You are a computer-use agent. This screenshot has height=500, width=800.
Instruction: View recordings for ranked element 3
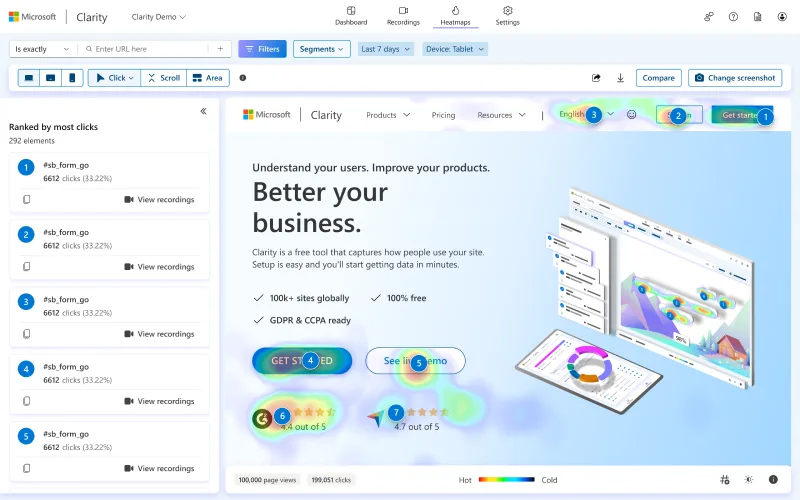(159, 334)
